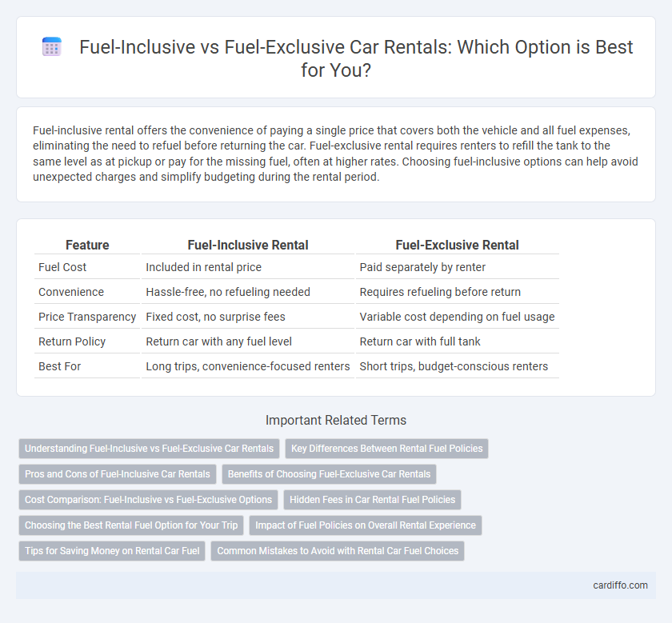
Task: Click the 'Fixed cost, no surprise fees' cell
Action: pos(248,317)
